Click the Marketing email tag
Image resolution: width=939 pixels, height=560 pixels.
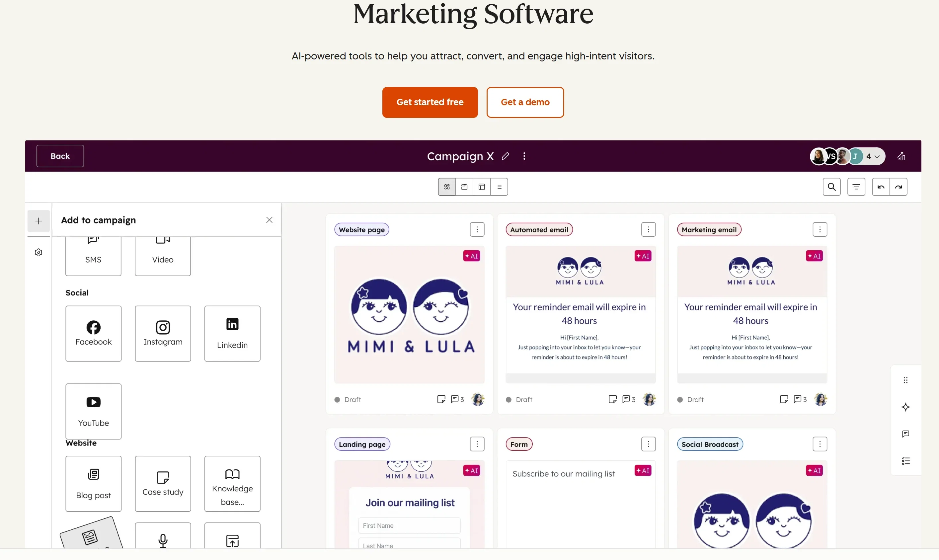pos(709,230)
